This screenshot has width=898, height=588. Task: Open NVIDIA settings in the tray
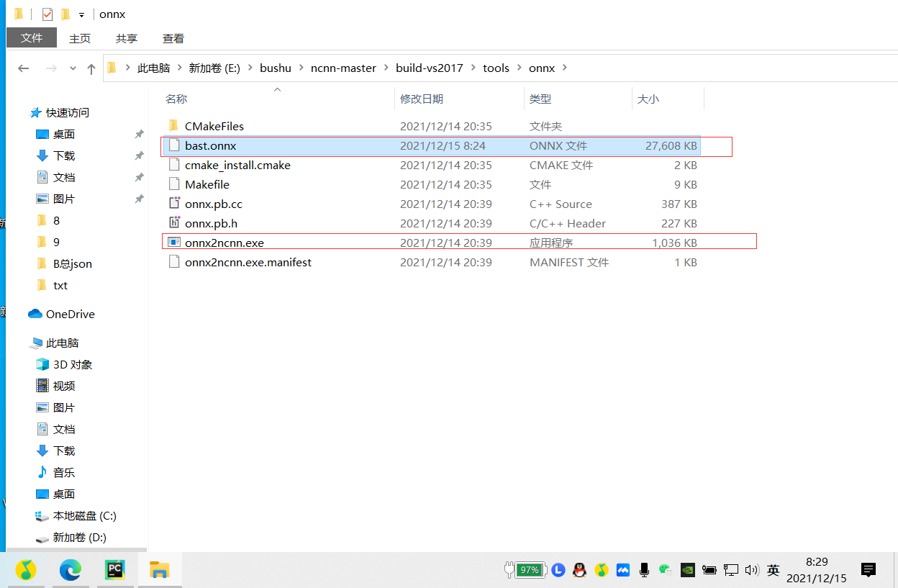pyautogui.click(x=688, y=569)
